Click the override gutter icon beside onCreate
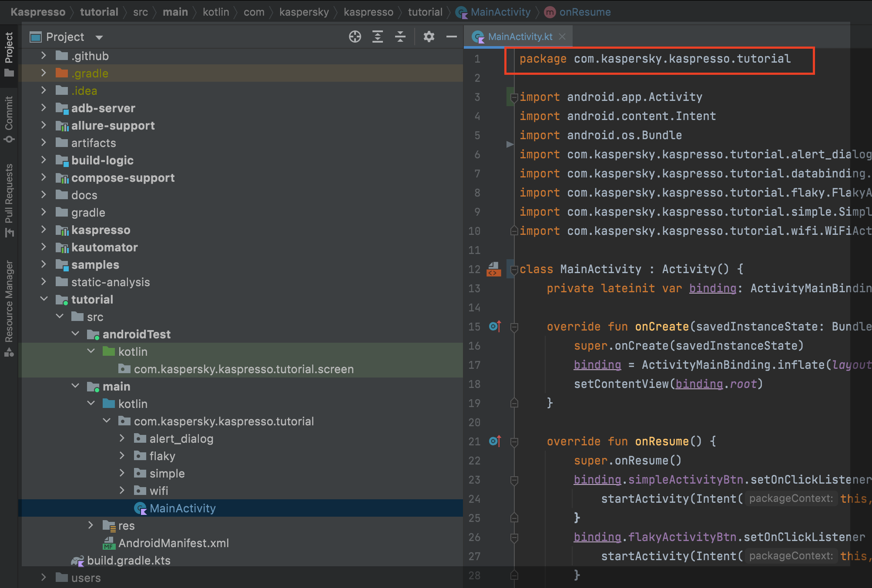The height and width of the screenshot is (588, 872). 495,326
